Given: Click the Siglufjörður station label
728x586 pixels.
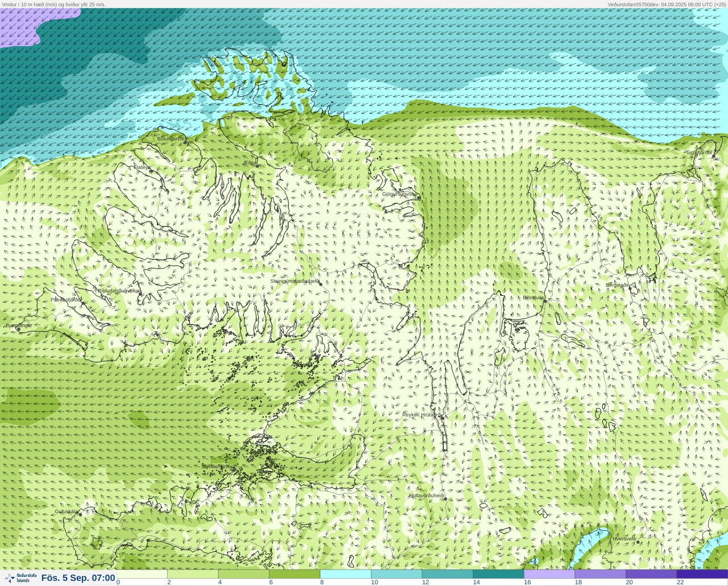Looking at the screenshot, I should point(700,152).
